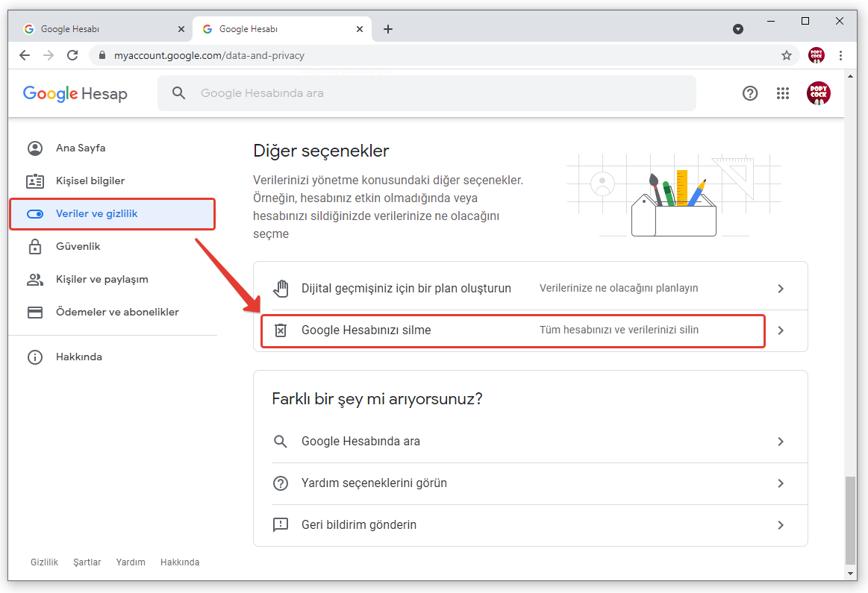Open Güvenlik in the sidebar
Screen dimensions: 868x593
[113, 247]
